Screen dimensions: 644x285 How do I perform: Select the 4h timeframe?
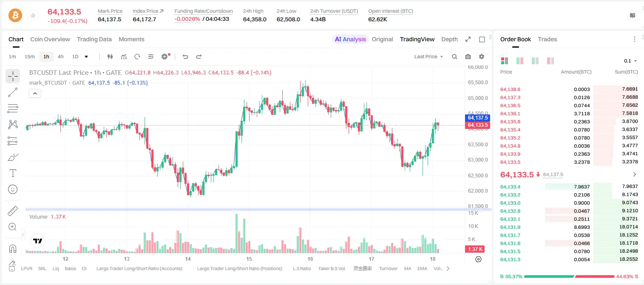click(x=61, y=57)
